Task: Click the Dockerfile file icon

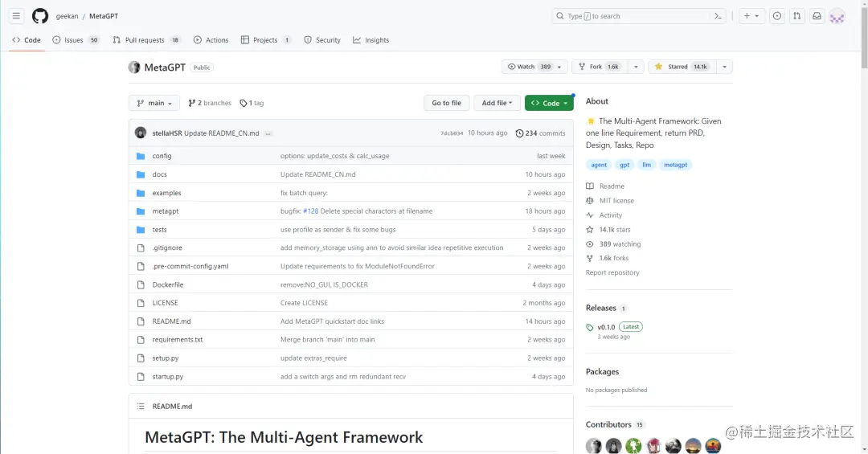Action: coord(141,284)
